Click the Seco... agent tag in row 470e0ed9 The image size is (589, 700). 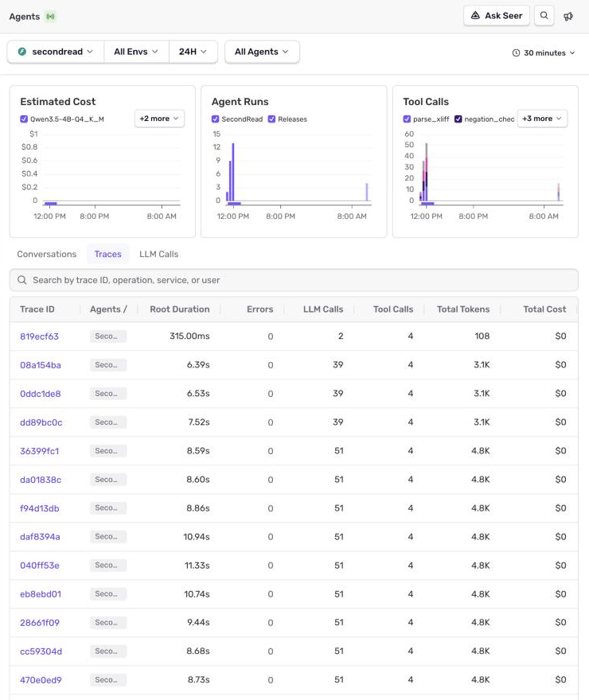(108, 680)
